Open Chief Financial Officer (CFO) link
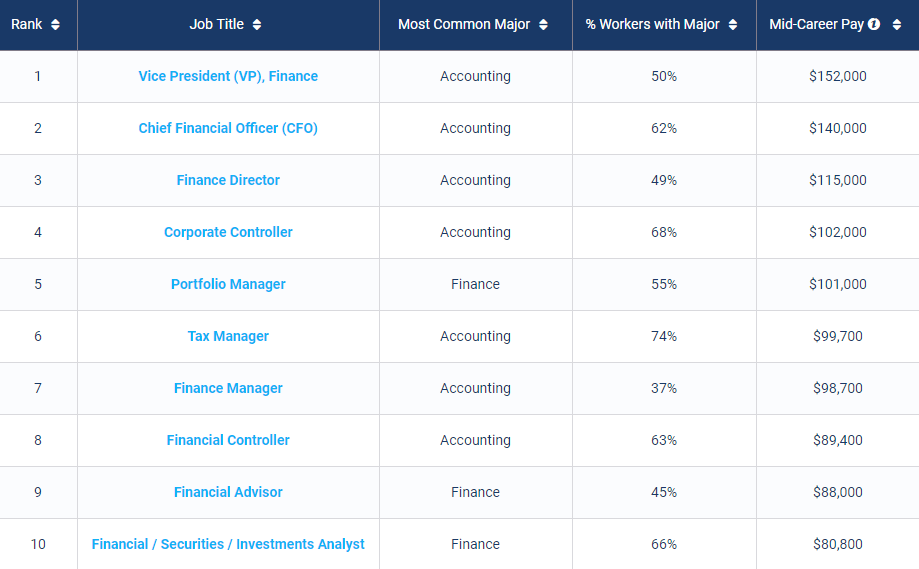This screenshot has width=919, height=569. (228, 128)
